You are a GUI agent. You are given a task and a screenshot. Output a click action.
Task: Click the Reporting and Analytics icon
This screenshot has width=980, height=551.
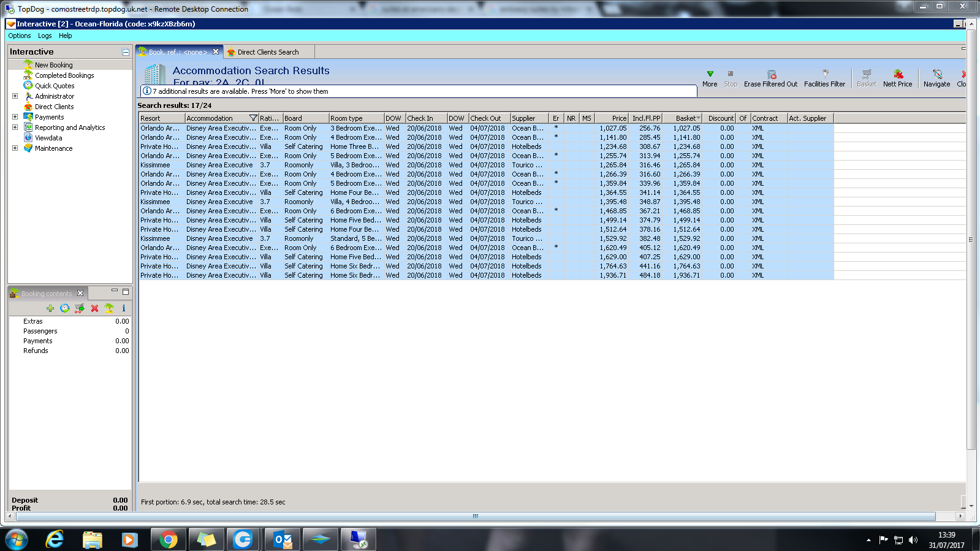pyautogui.click(x=28, y=127)
